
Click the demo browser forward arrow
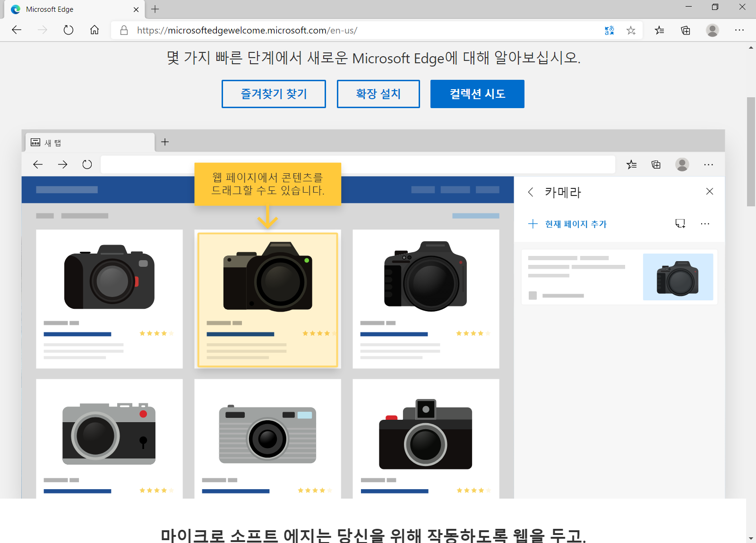(62, 164)
